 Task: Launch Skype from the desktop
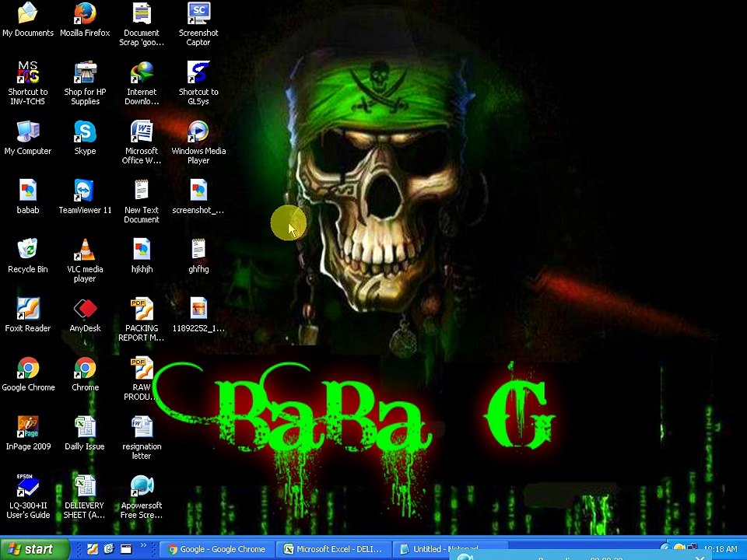click(85, 138)
